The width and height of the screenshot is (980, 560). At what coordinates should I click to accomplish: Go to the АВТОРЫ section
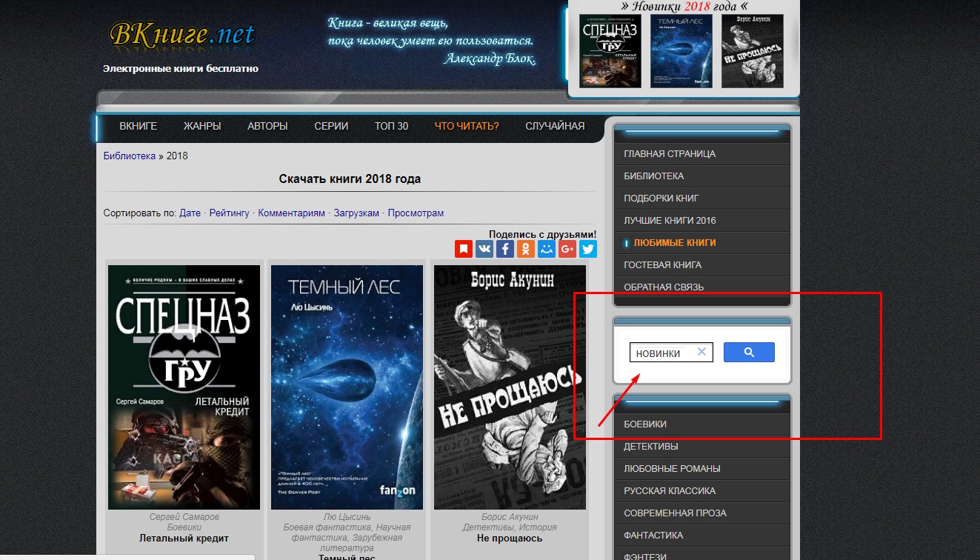tap(267, 126)
